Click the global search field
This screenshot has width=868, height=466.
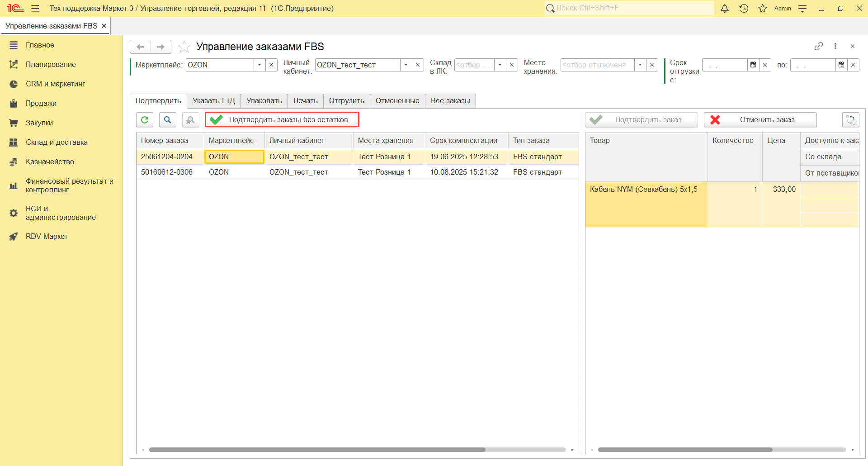tap(629, 8)
